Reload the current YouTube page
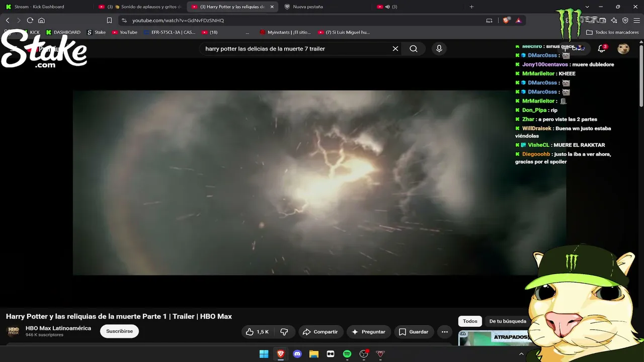Viewport: 644px width, 362px height. (30, 20)
